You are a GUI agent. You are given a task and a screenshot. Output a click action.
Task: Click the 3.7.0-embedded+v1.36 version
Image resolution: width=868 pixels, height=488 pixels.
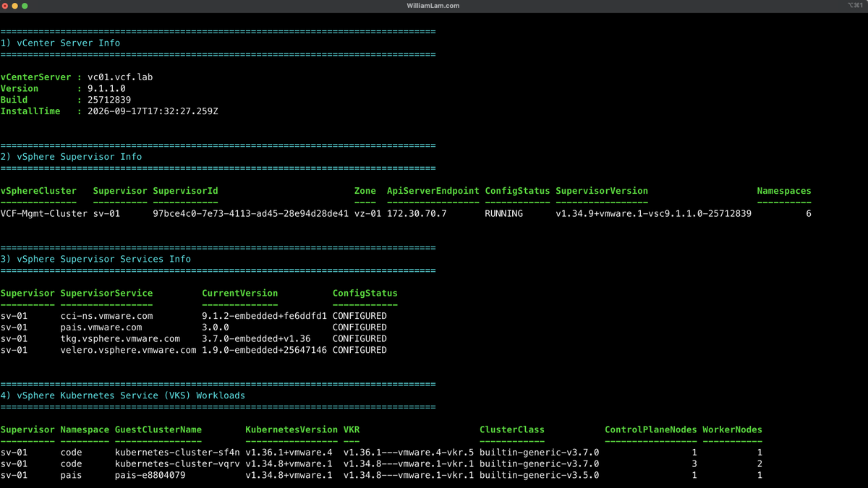[256, 338]
